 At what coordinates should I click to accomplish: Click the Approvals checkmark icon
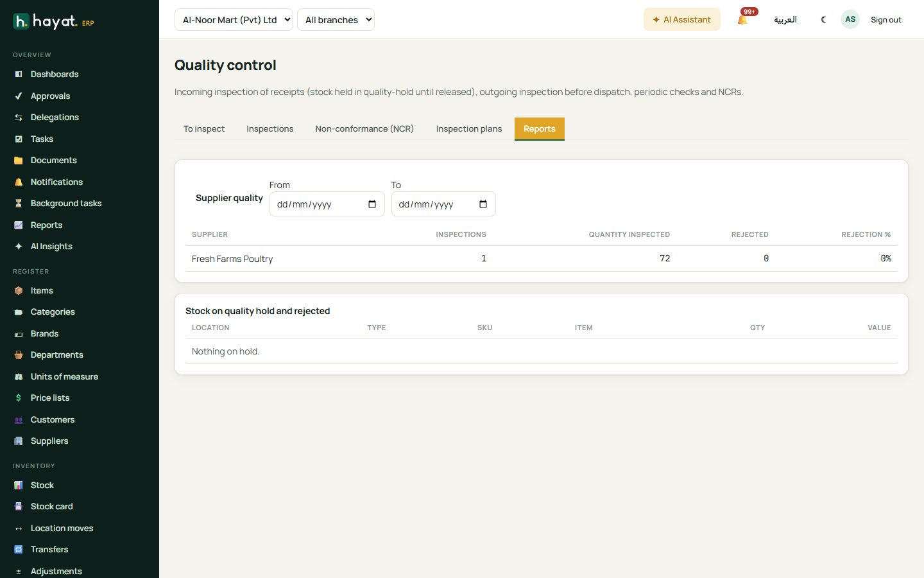pyautogui.click(x=19, y=96)
